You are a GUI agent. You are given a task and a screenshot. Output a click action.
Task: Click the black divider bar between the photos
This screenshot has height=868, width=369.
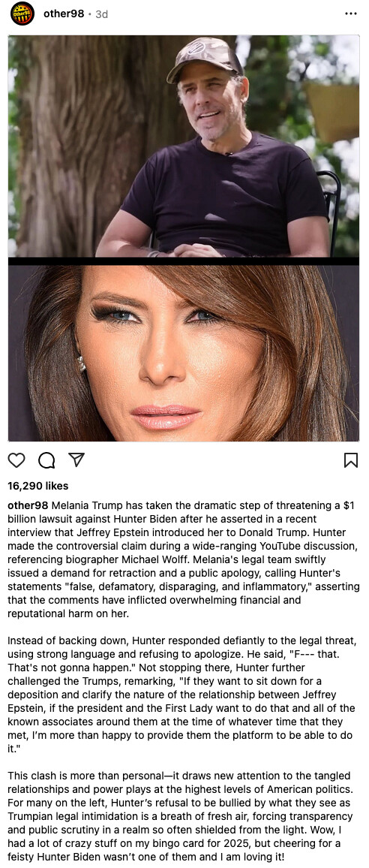coord(184,261)
